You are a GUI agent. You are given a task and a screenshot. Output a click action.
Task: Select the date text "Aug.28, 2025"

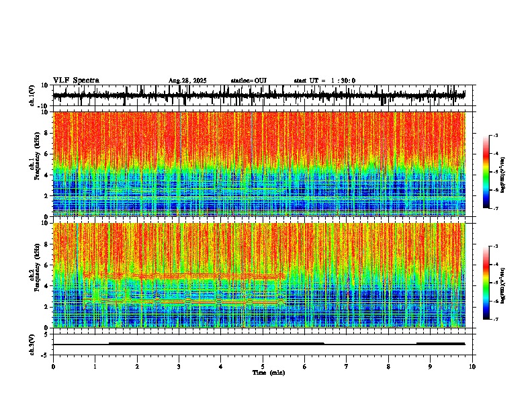[x=187, y=81]
